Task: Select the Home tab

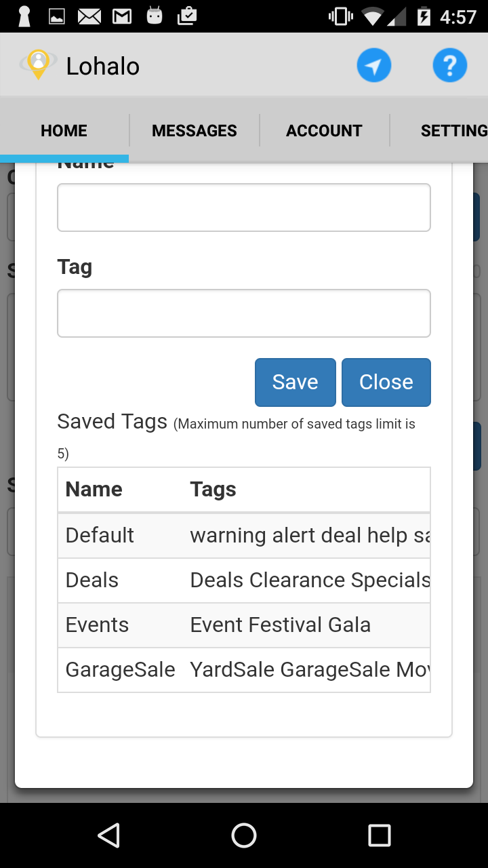Action: 64,131
